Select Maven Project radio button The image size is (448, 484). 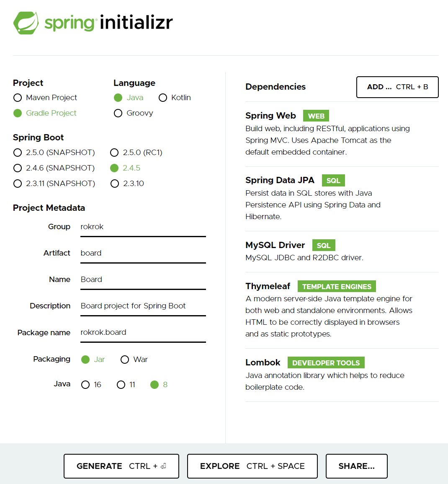[x=18, y=98]
